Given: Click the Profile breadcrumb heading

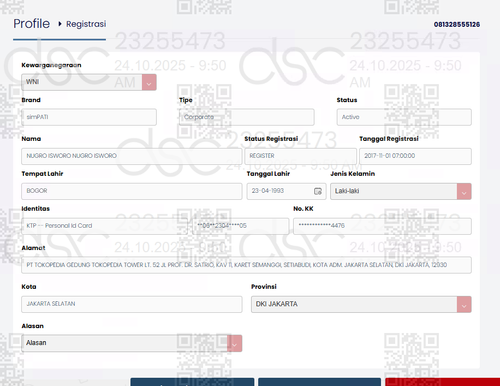Looking at the screenshot, I should pyautogui.click(x=32, y=24).
